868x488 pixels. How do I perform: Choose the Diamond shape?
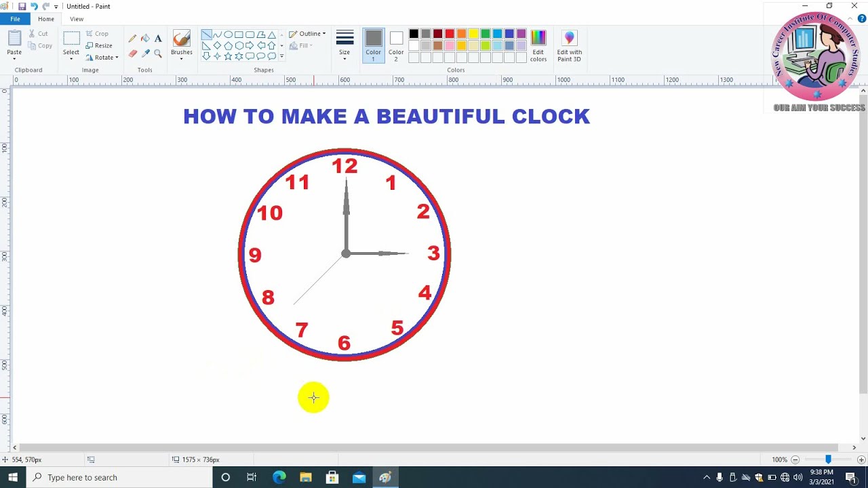(217, 45)
